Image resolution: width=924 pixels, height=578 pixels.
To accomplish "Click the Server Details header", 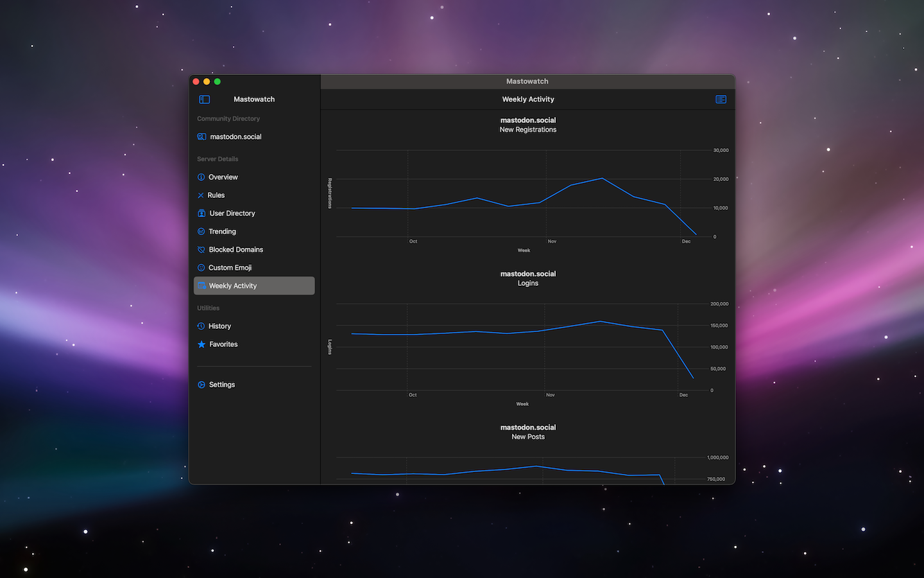I will pos(218,159).
